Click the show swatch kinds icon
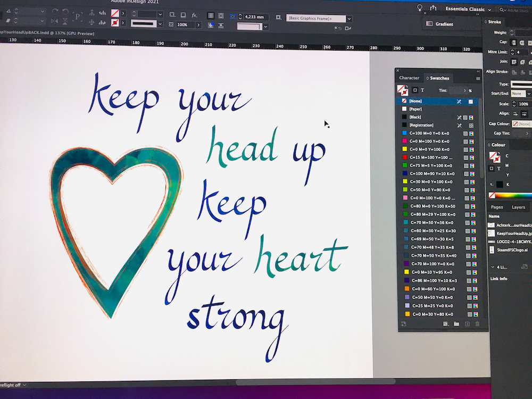The height and width of the screenshot is (399, 532). point(446,324)
